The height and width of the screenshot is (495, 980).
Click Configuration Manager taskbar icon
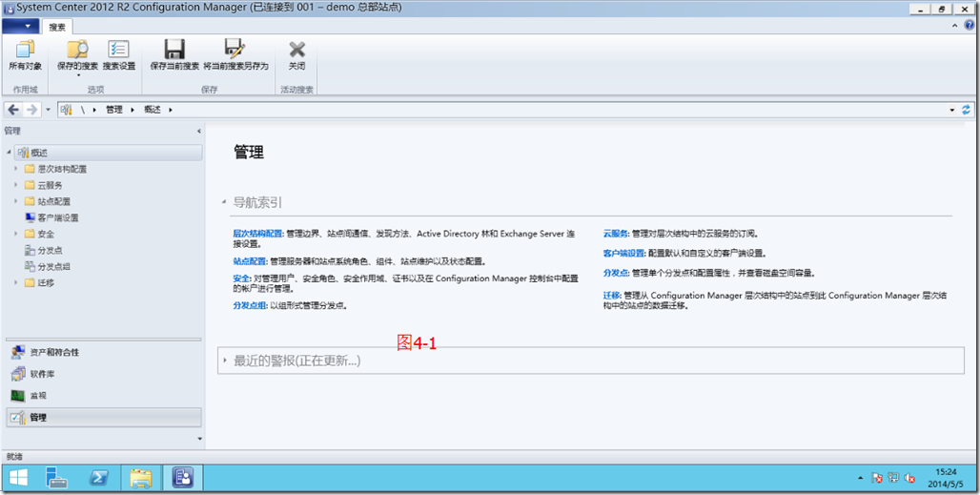(x=182, y=478)
